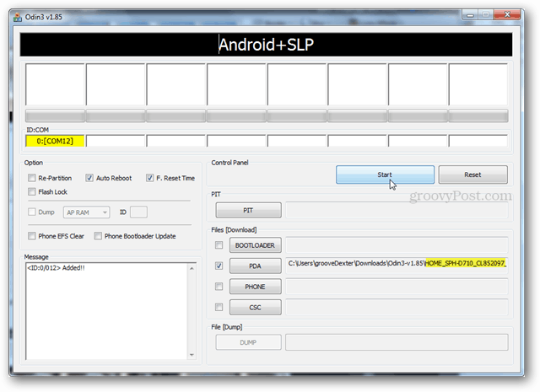Click the PHONE file button
This screenshot has width=540, height=392.
[x=255, y=287]
